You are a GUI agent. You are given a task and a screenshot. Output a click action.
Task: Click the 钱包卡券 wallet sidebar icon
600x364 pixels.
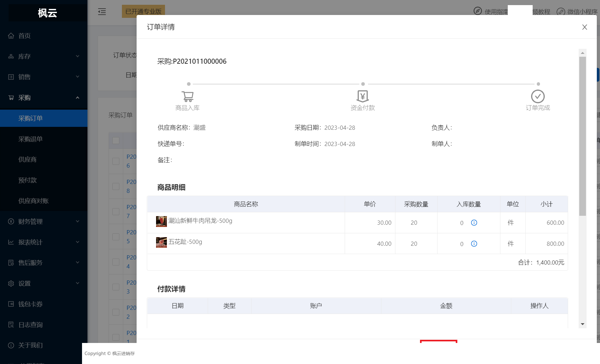pos(11,304)
